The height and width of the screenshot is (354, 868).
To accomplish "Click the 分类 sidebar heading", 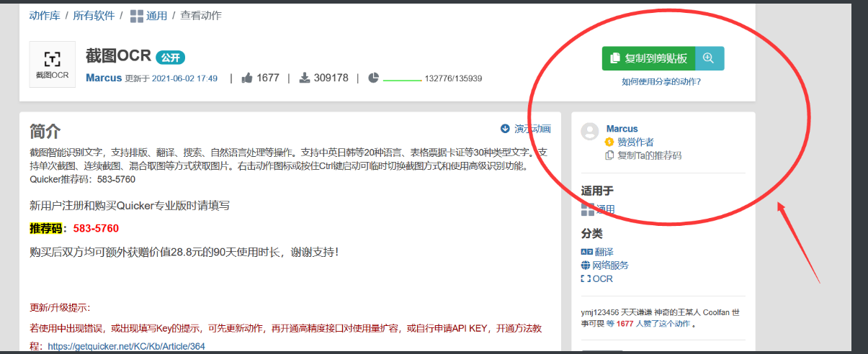I will [x=592, y=234].
